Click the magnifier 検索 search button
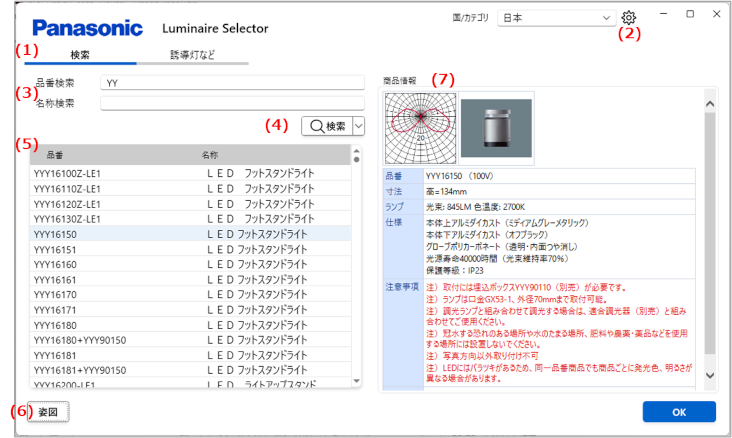732x438 pixels. point(326,126)
